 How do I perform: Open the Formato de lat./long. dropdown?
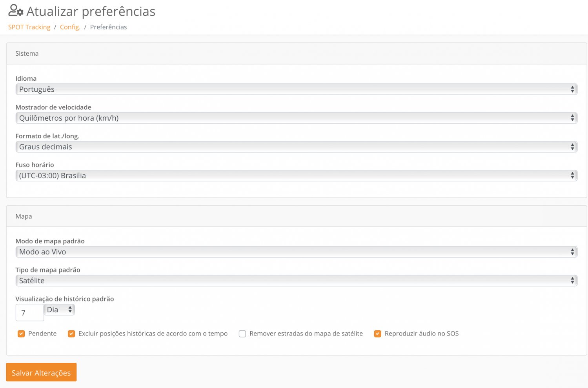pos(296,147)
